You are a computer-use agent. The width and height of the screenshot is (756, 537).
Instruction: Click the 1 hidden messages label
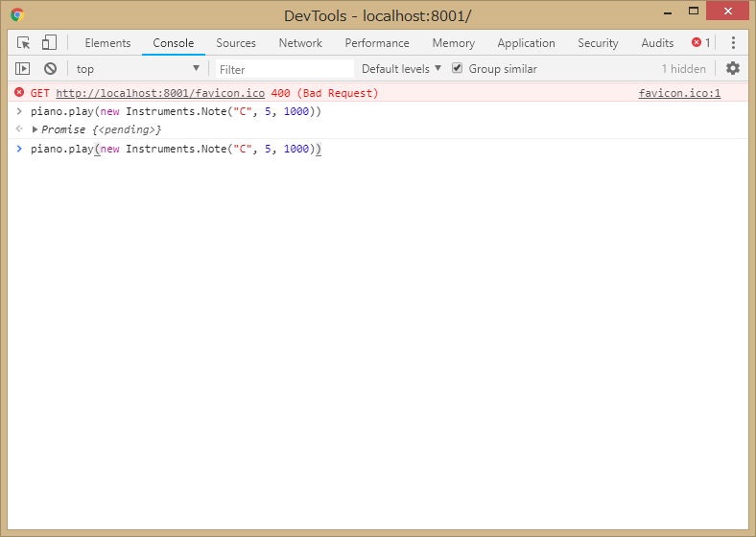pos(683,69)
